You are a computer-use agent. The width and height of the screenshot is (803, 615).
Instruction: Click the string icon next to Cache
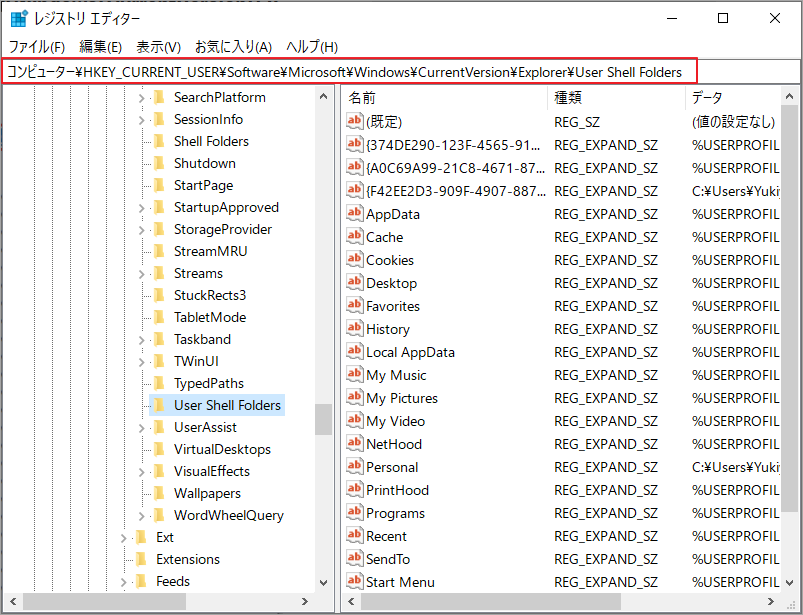click(354, 237)
